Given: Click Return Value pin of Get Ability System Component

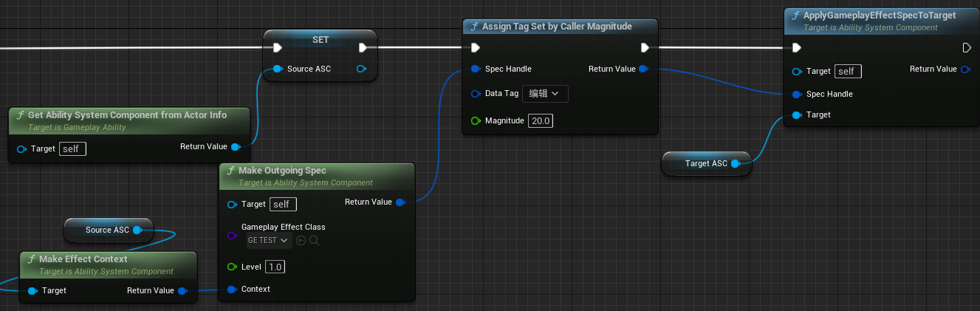Looking at the screenshot, I should click(x=235, y=147).
